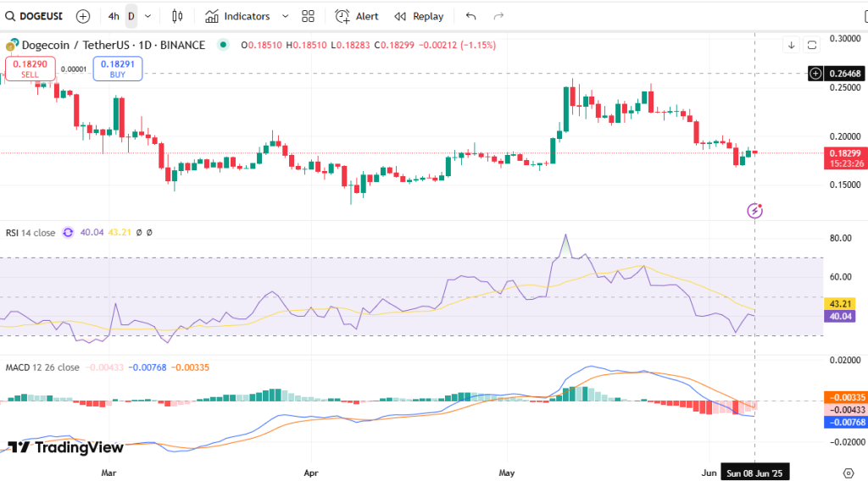Click MACD axis label -0.00768
Screen dimensions: 868x481
coord(845,423)
